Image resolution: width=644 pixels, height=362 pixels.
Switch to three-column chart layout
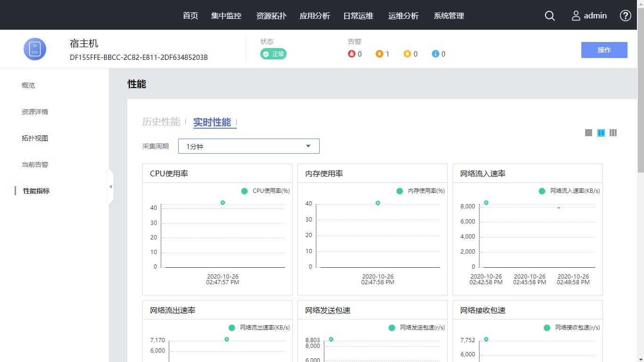(613, 133)
